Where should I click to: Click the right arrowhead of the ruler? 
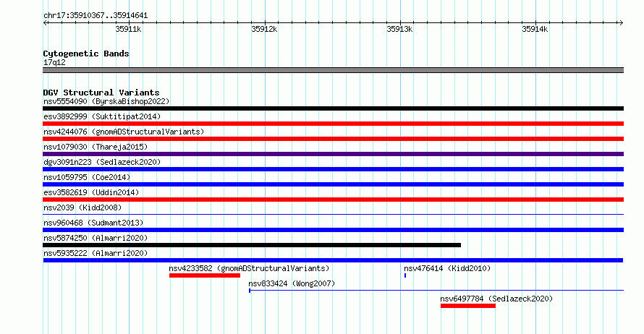tap(621, 23)
